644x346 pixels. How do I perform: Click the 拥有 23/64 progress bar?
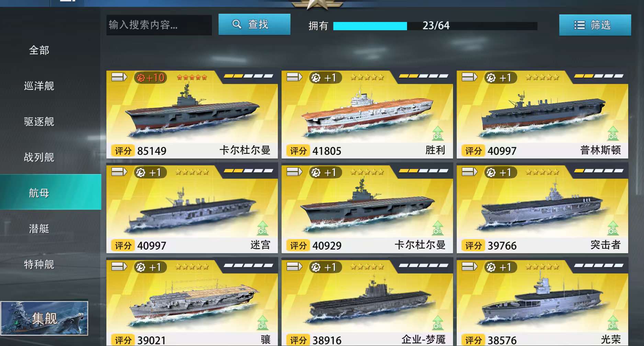pyautogui.click(x=435, y=26)
